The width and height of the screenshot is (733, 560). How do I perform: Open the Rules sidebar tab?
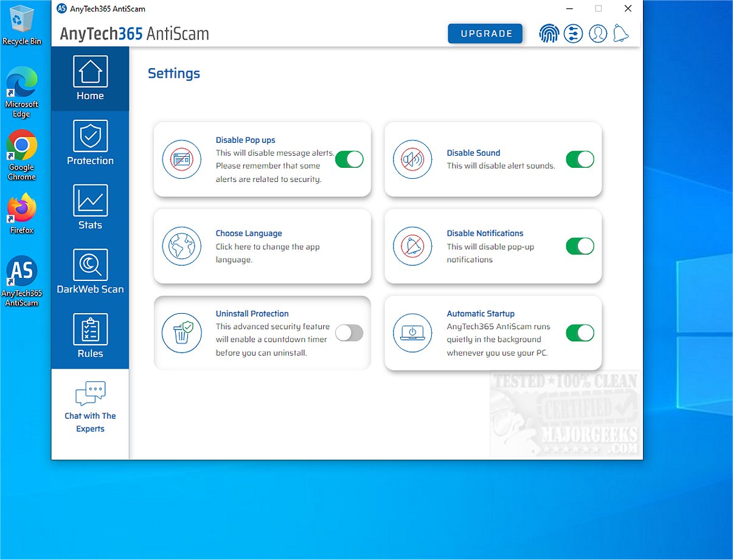[90, 336]
